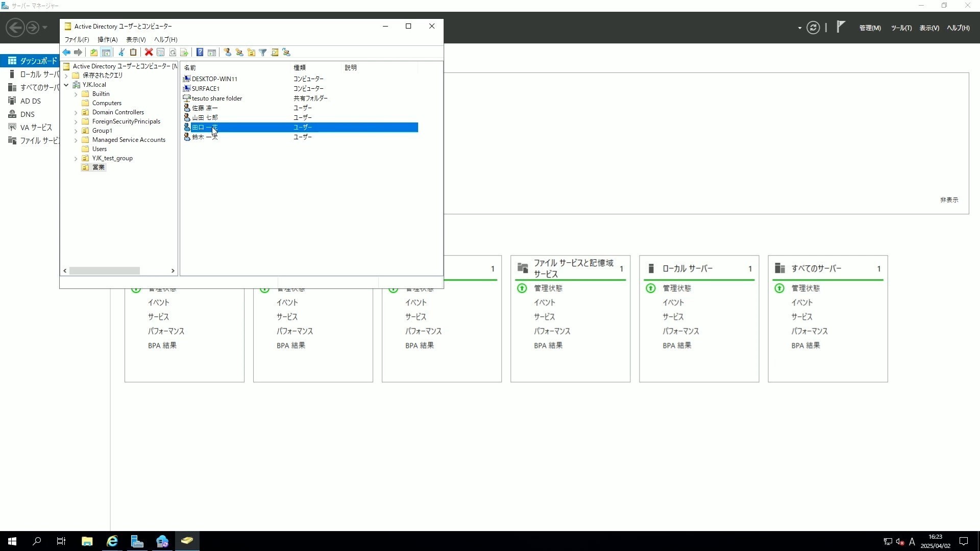Open the 操作(A) menu
The height and width of the screenshot is (551, 980).
pos(107,39)
